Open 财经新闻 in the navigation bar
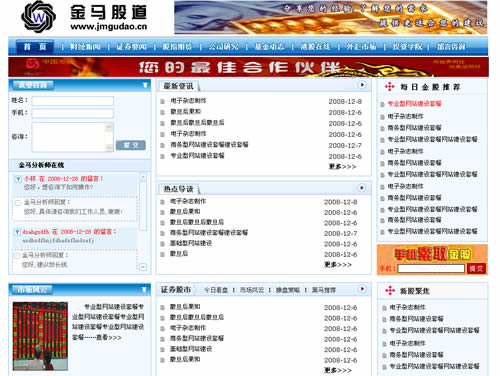500x376 pixels. pyautogui.click(x=85, y=47)
